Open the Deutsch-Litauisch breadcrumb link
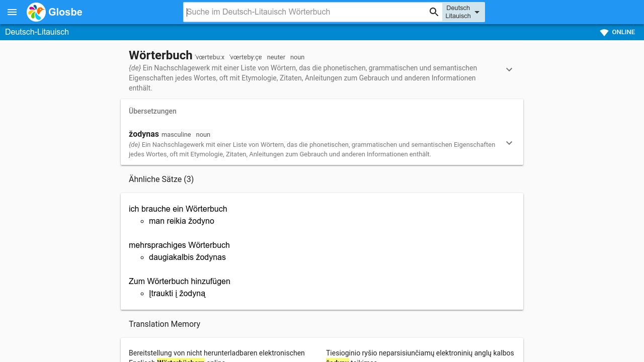 pos(37,32)
